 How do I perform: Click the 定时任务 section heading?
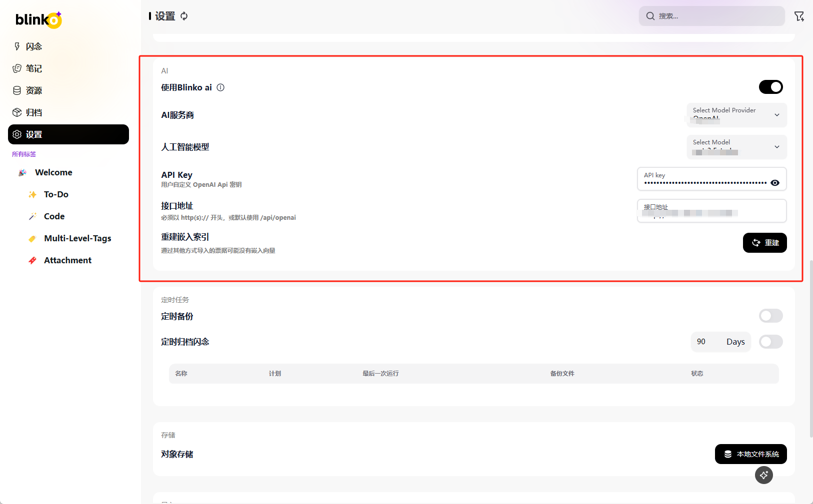(x=175, y=300)
